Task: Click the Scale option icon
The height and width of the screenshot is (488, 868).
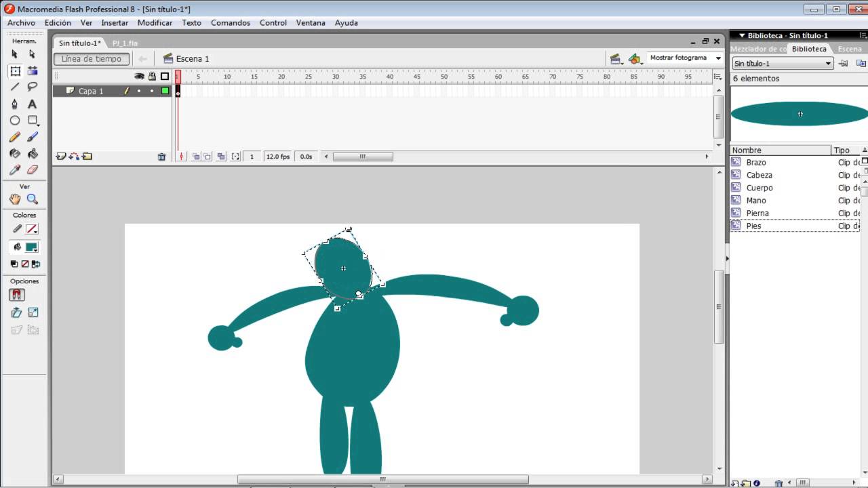Action: 33,312
